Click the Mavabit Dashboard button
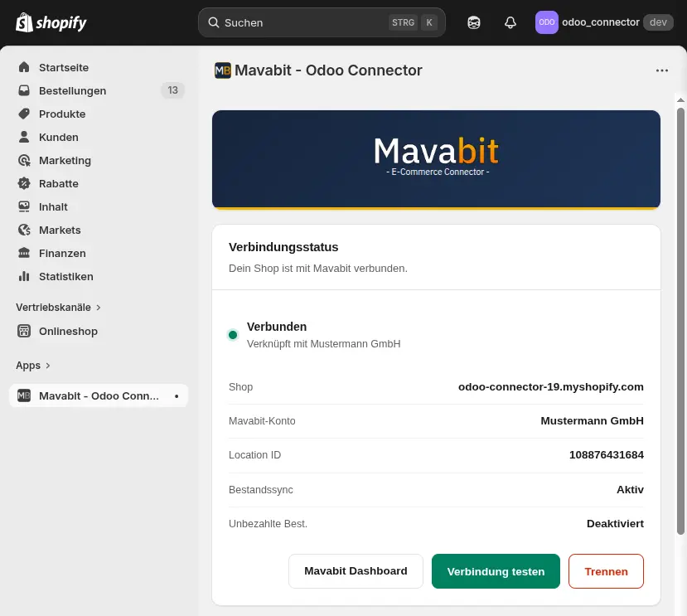The height and width of the screenshot is (616, 687). pyautogui.click(x=356, y=570)
